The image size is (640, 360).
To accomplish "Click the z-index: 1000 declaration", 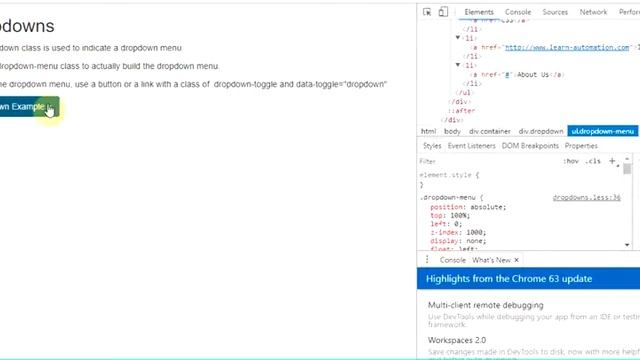I will point(458,232).
